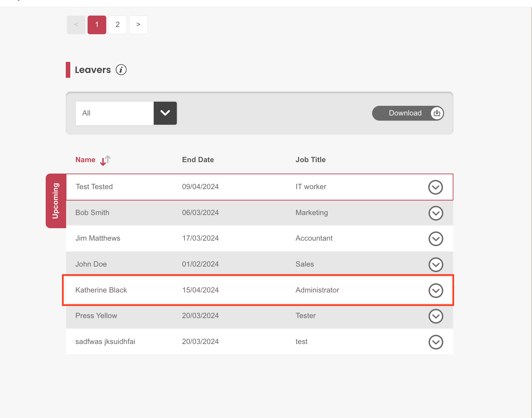
Task: Go to page 1
Action: [x=97, y=25]
